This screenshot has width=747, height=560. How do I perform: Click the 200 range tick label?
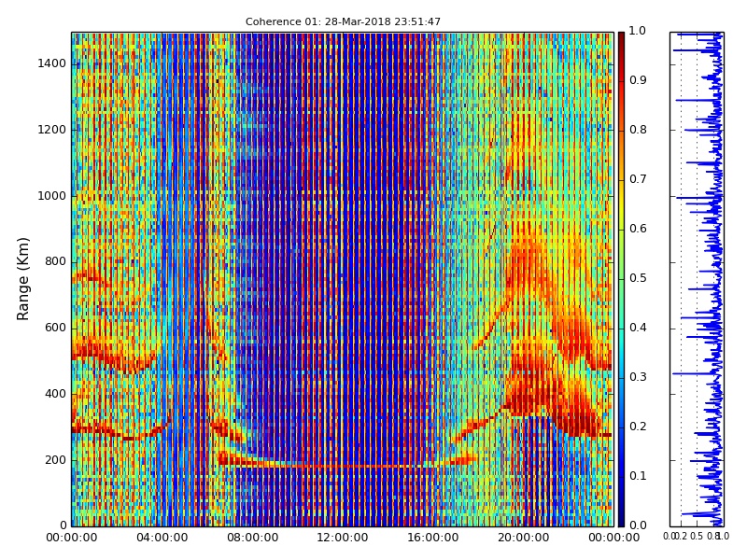tap(55, 460)
